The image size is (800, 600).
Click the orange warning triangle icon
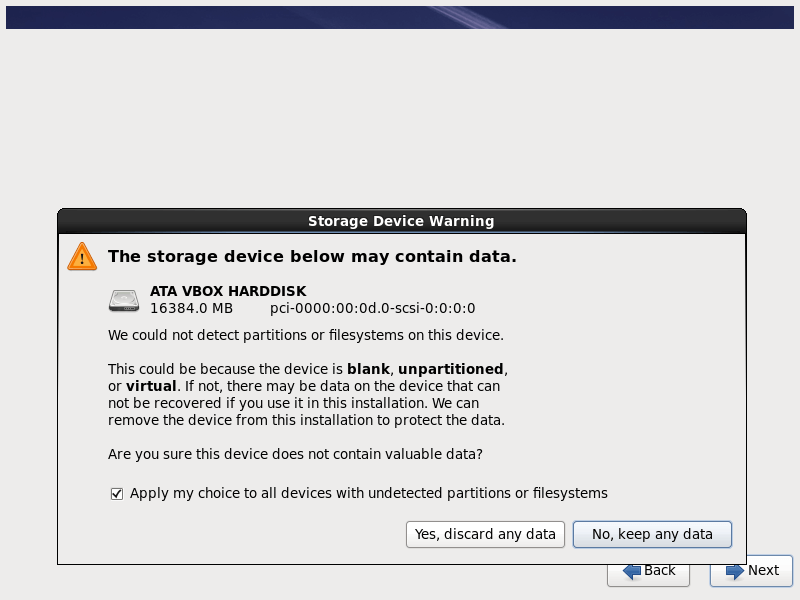(x=82, y=256)
